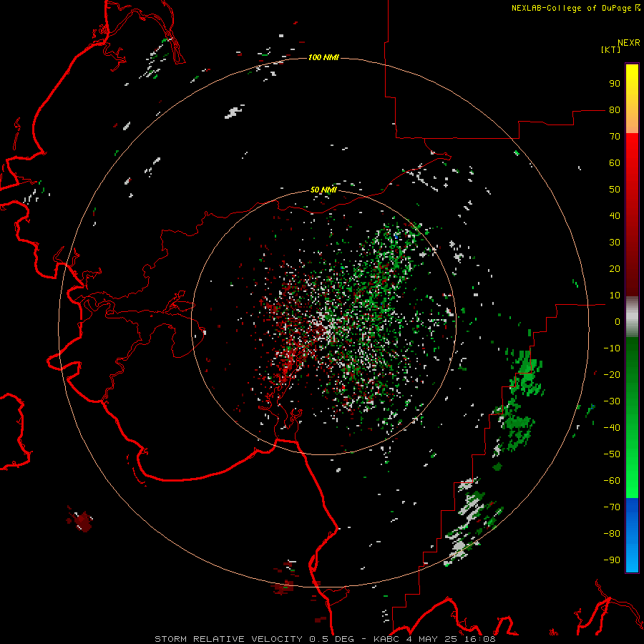Click the 80 value on velocity scale
This screenshot has height=644, width=644.
[x=615, y=110]
